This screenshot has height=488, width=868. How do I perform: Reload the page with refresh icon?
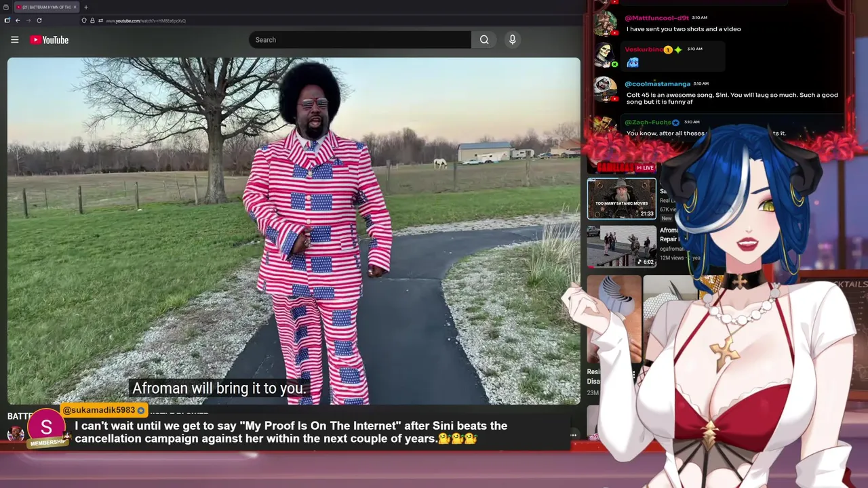39,20
